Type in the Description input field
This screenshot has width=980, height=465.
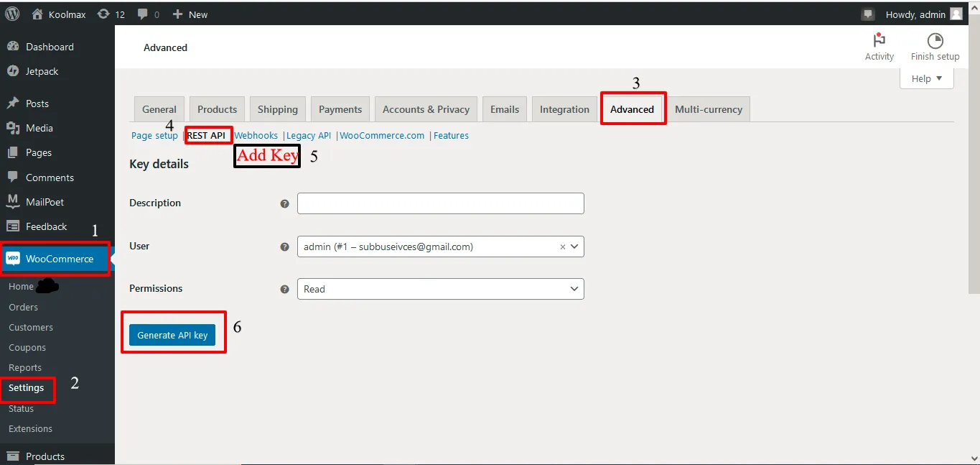(440, 203)
